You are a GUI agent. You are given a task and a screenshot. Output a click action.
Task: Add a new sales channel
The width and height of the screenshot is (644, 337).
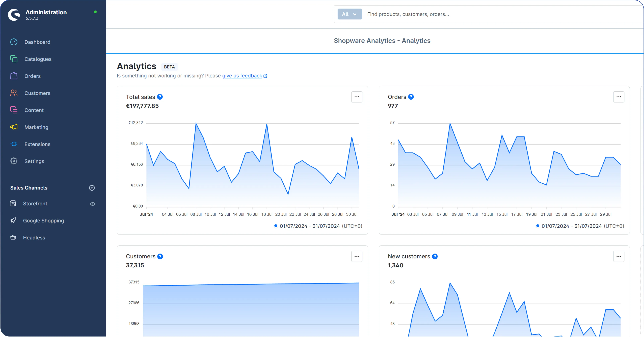(x=92, y=188)
